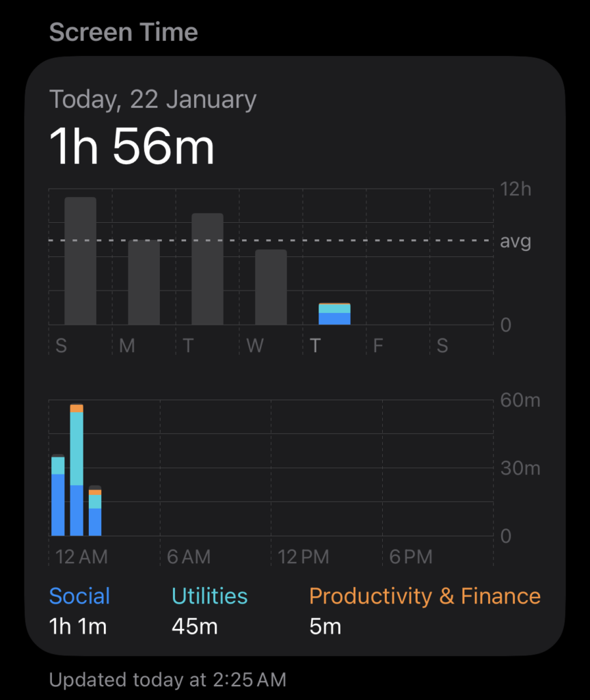Tap Tuesday's tall gray bar
The height and width of the screenshot is (700, 590).
pos(207,269)
